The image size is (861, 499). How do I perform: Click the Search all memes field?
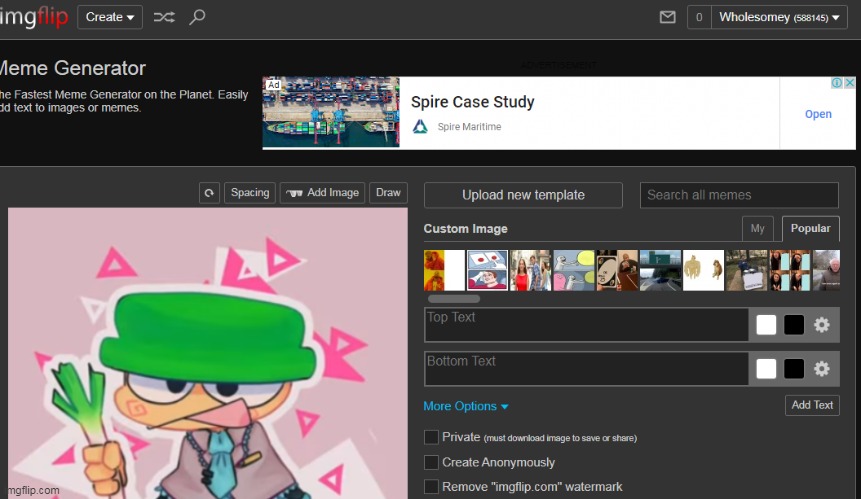click(x=739, y=195)
